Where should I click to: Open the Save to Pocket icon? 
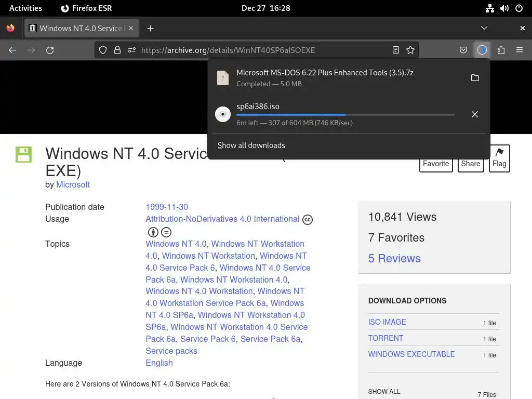coord(463,50)
